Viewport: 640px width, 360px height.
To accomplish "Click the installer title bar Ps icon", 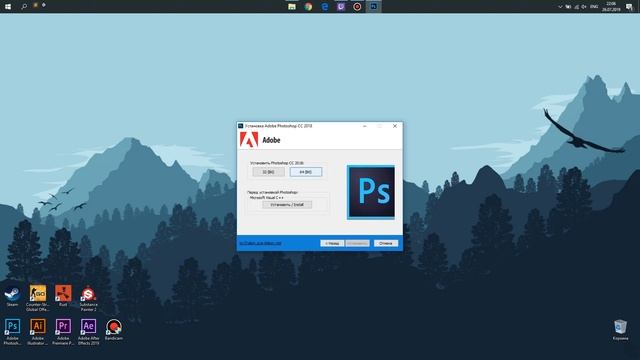I will point(241,126).
